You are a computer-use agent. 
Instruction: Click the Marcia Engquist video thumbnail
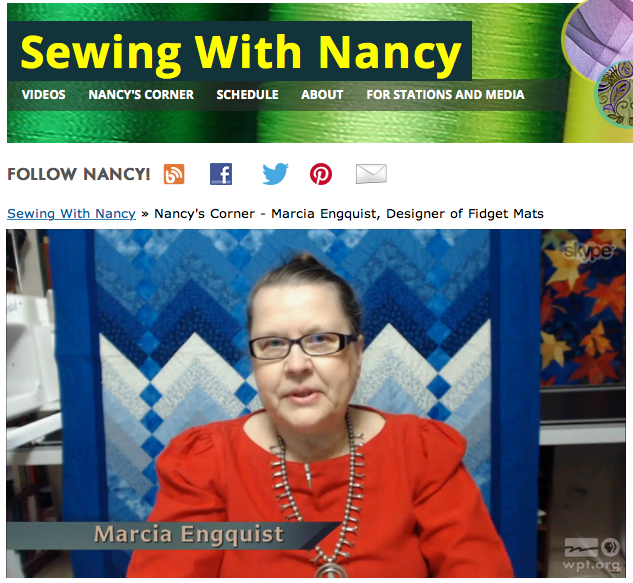click(316, 403)
